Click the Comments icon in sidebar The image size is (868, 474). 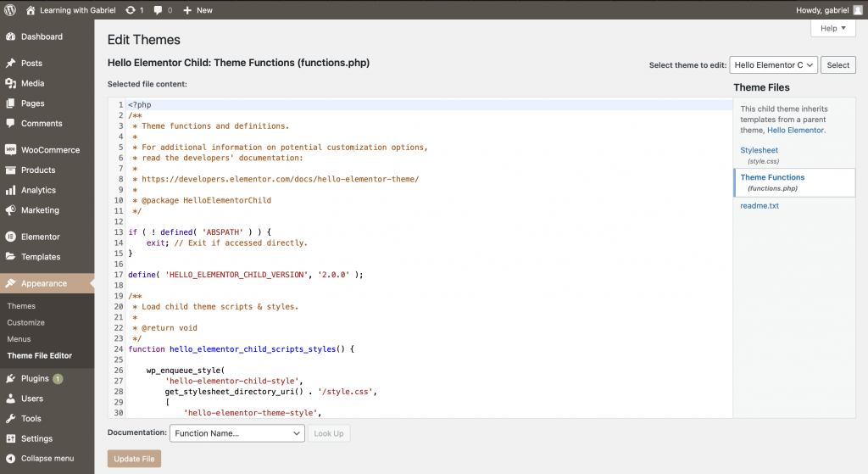(10, 123)
